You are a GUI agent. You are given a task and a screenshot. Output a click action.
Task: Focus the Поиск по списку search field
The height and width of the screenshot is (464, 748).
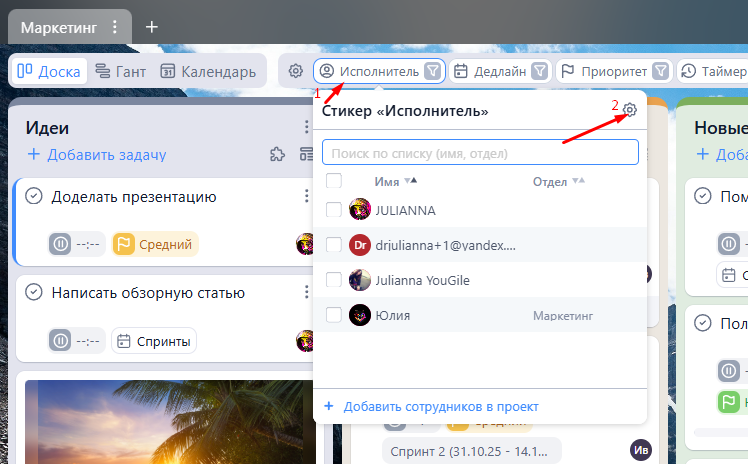480,153
